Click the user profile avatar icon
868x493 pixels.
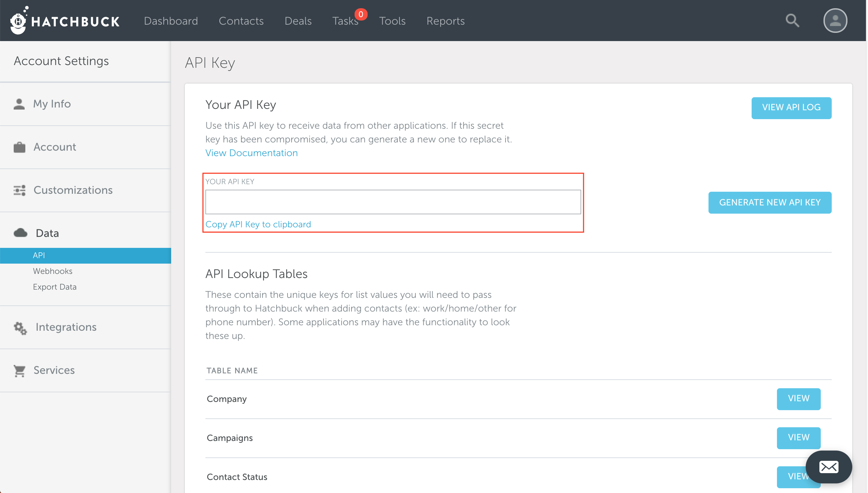click(835, 21)
